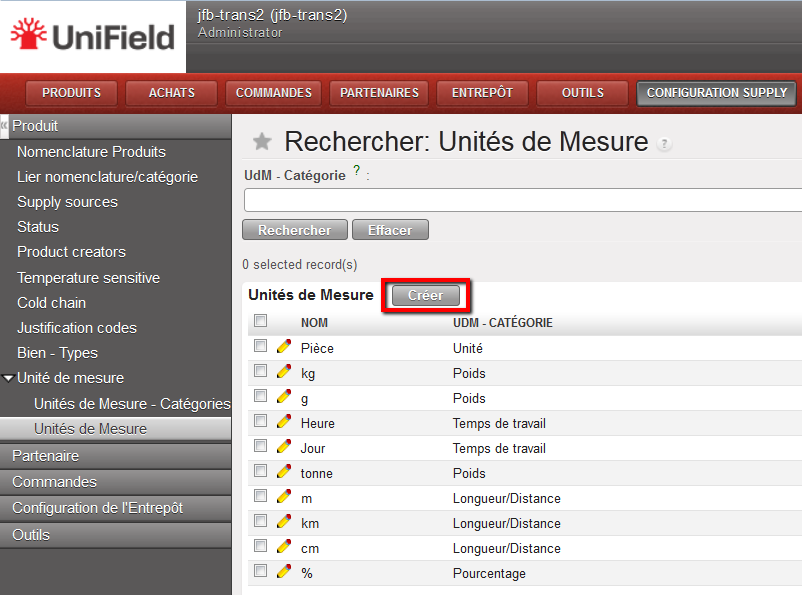This screenshot has width=802, height=595.
Task: Edit the % row with pencil icon
Action: click(x=284, y=571)
